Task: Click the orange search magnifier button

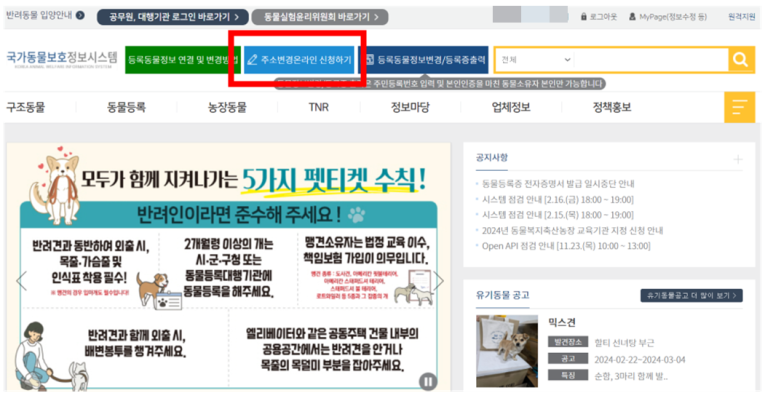Action: click(x=740, y=60)
